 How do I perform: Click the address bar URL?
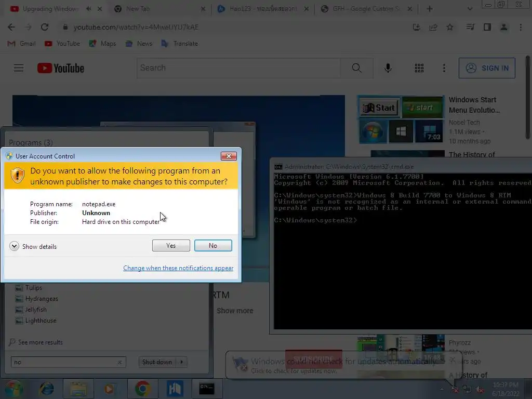[136, 27]
